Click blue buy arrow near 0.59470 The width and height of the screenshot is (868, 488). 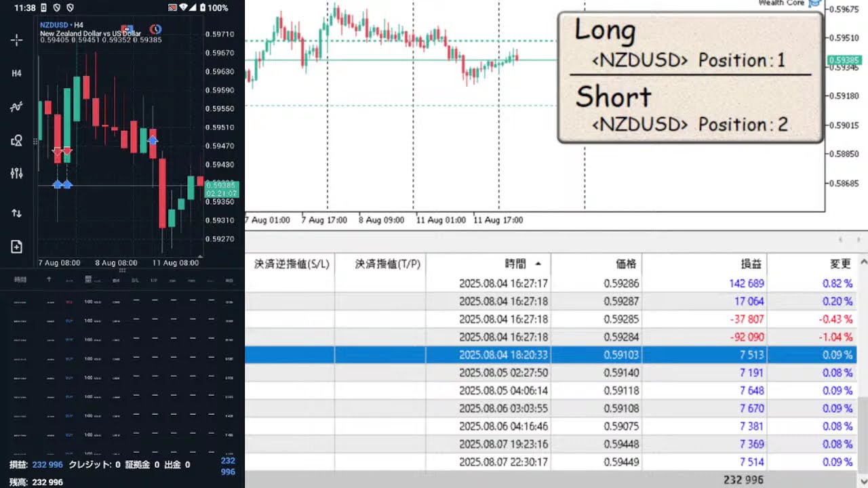tap(153, 140)
